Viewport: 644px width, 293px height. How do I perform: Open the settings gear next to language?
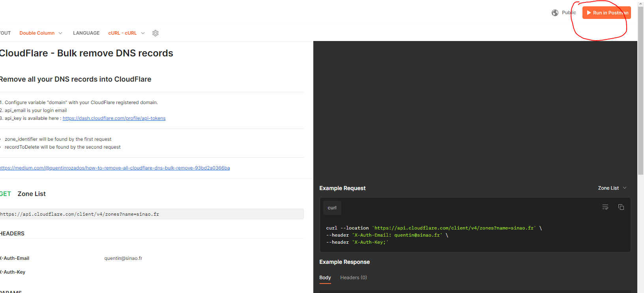tap(155, 33)
